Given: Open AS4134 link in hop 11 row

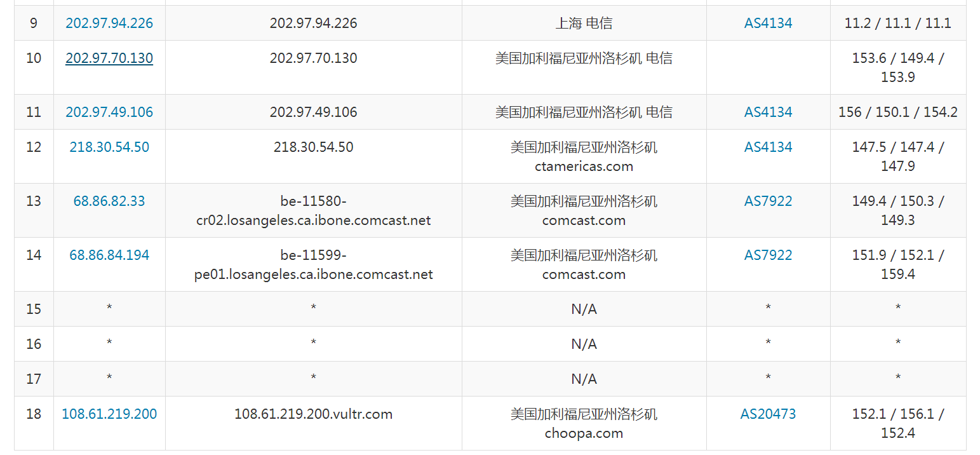Looking at the screenshot, I should (768, 112).
